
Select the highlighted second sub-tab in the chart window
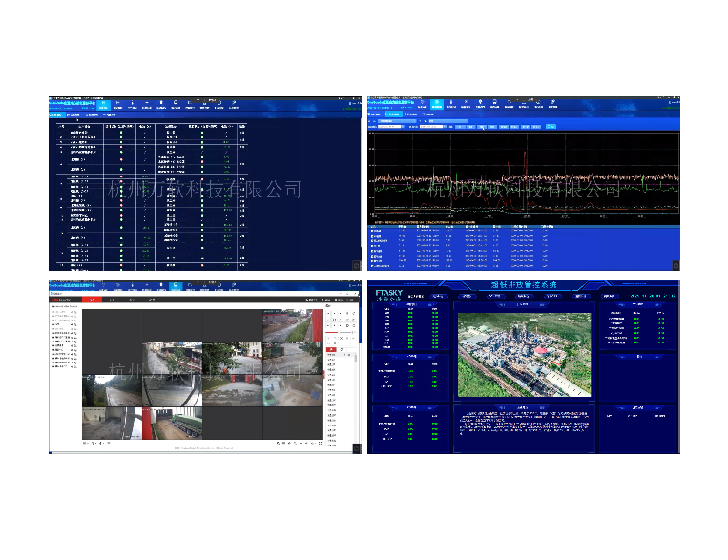pyautogui.click(x=394, y=114)
